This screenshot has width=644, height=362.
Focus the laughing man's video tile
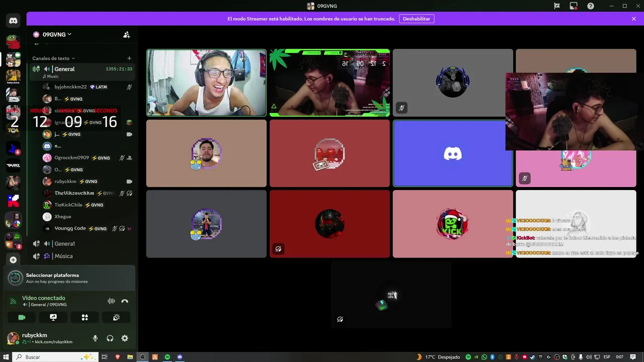click(x=206, y=83)
